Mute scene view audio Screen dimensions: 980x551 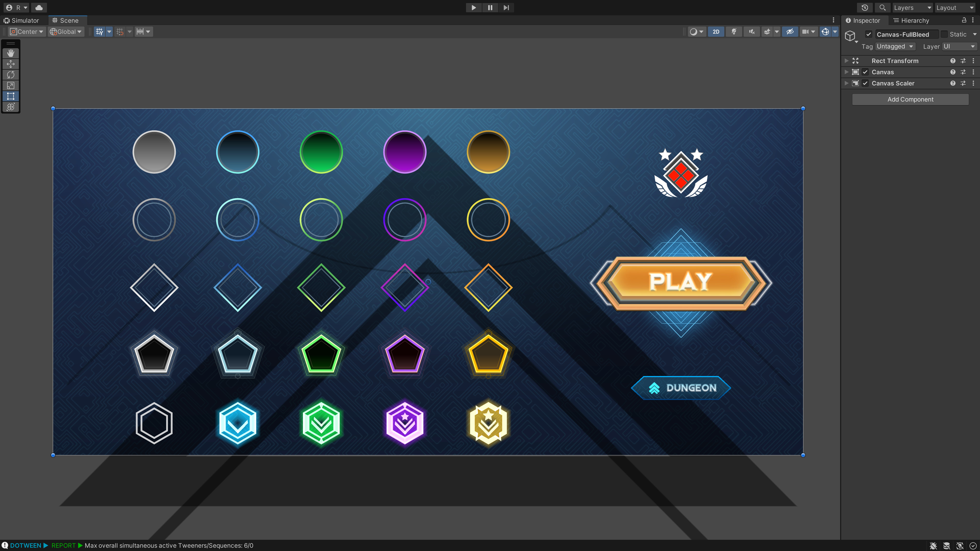tap(751, 32)
